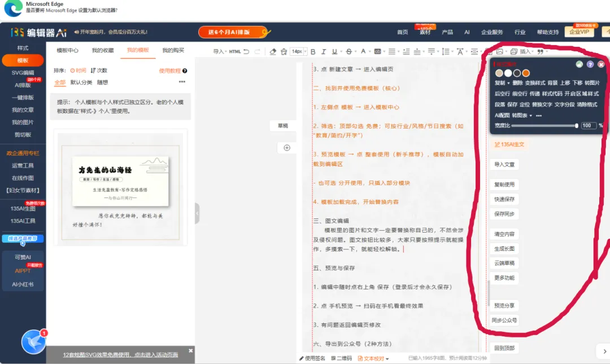Switch to the 我的购买 tab

pos(173,50)
